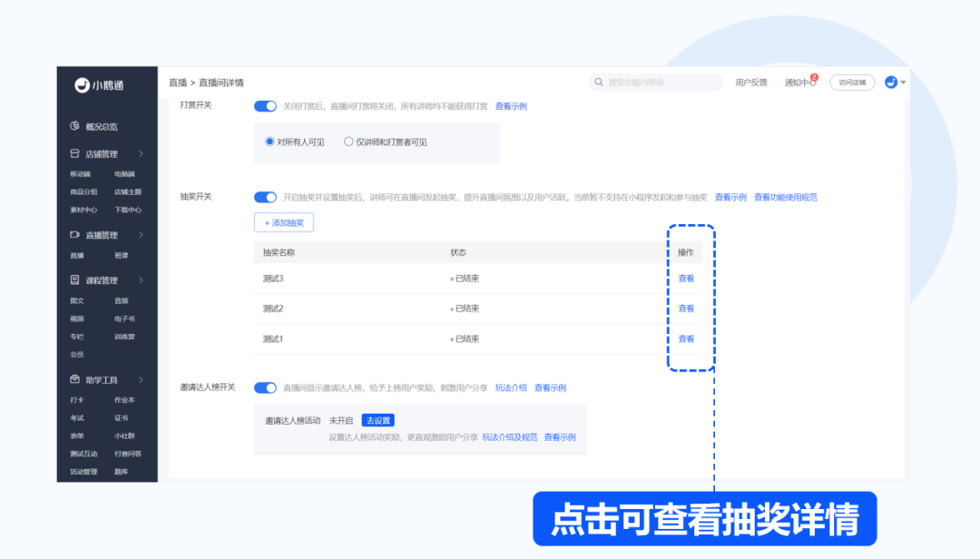Toggle the 打赏开关 switch
Viewport: 980px width, 559px height.
click(x=265, y=106)
